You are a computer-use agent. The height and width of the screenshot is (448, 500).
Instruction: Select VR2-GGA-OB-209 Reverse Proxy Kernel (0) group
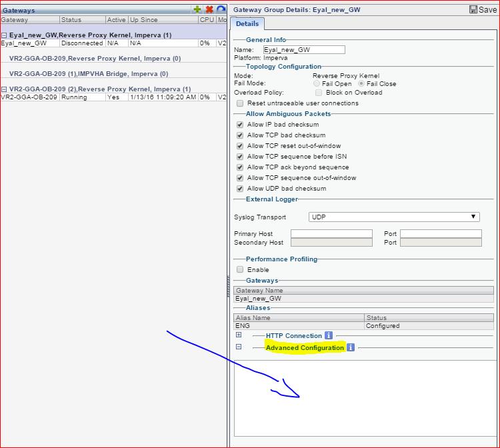pyautogui.click(x=95, y=59)
